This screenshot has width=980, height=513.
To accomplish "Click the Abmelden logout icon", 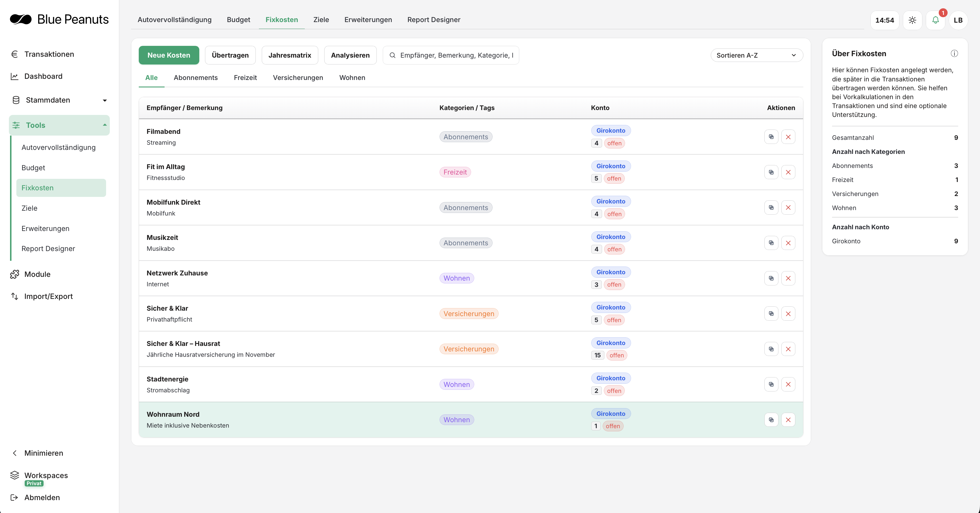I will point(14,498).
